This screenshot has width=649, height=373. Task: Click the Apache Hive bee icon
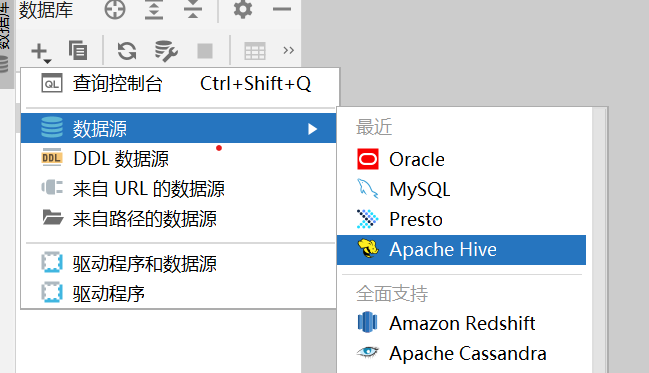(368, 248)
